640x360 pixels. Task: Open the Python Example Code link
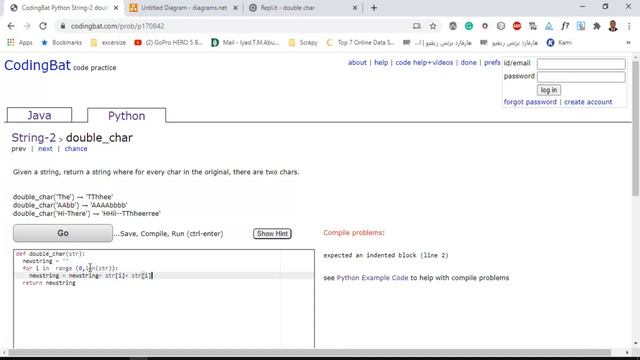(372, 278)
